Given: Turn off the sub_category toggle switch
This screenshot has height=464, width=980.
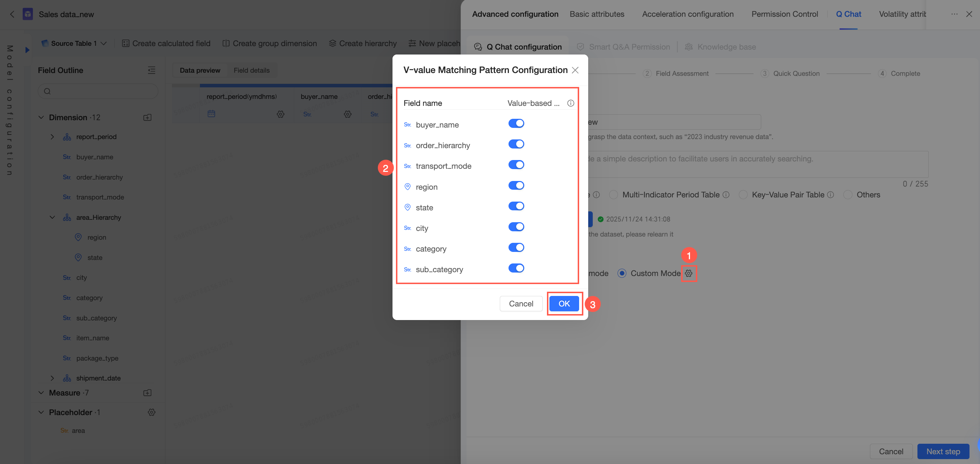Looking at the screenshot, I should pyautogui.click(x=516, y=268).
